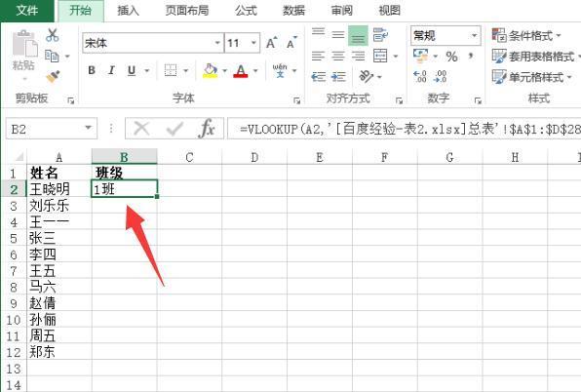
Task: Open alignment group dialog launcher
Action: 399,100
